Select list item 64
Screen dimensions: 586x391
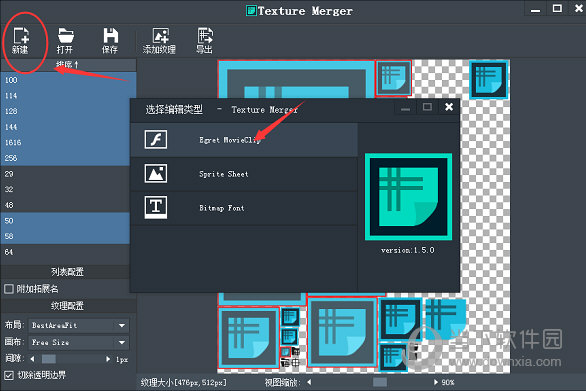[x=65, y=252]
